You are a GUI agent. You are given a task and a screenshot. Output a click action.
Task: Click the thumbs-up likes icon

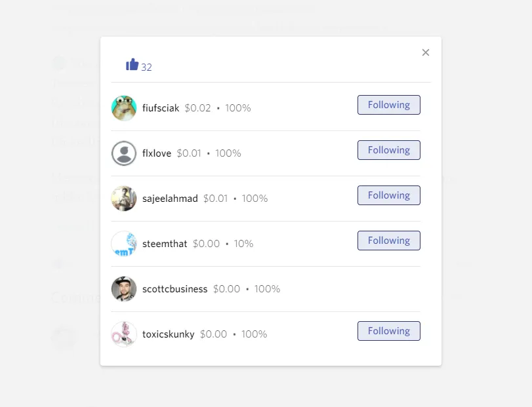tap(132, 64)
